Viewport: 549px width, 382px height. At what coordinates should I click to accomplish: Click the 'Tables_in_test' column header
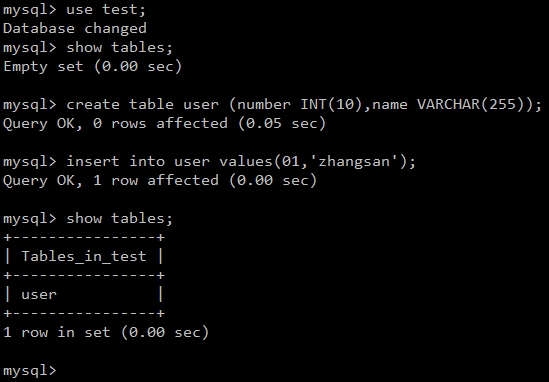pos(84,256)
